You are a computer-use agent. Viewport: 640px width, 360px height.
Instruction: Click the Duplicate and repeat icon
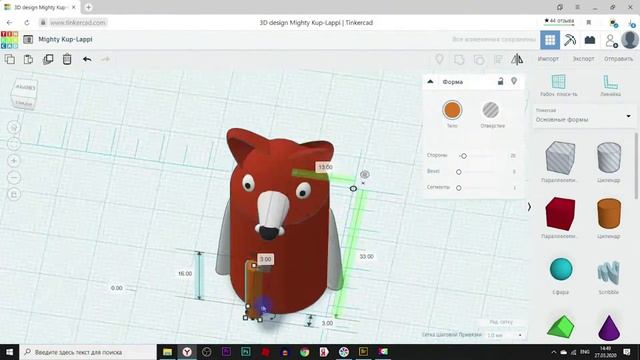coord(48,59)
